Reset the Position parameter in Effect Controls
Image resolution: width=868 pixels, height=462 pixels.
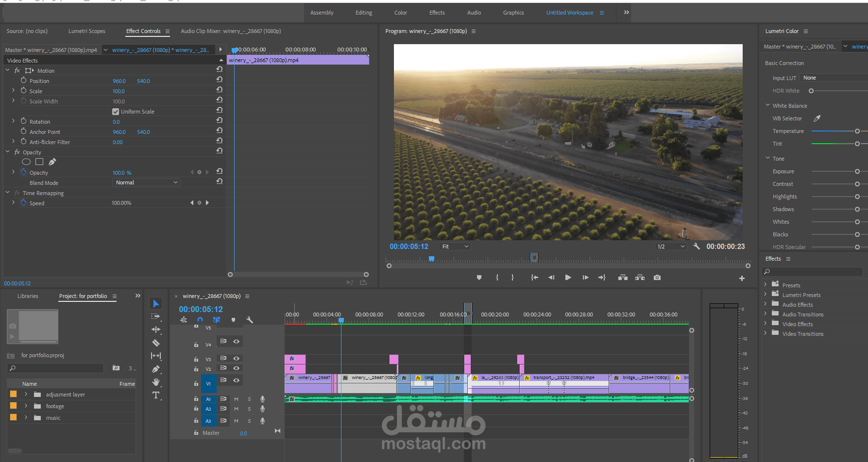tap(219, 79)
